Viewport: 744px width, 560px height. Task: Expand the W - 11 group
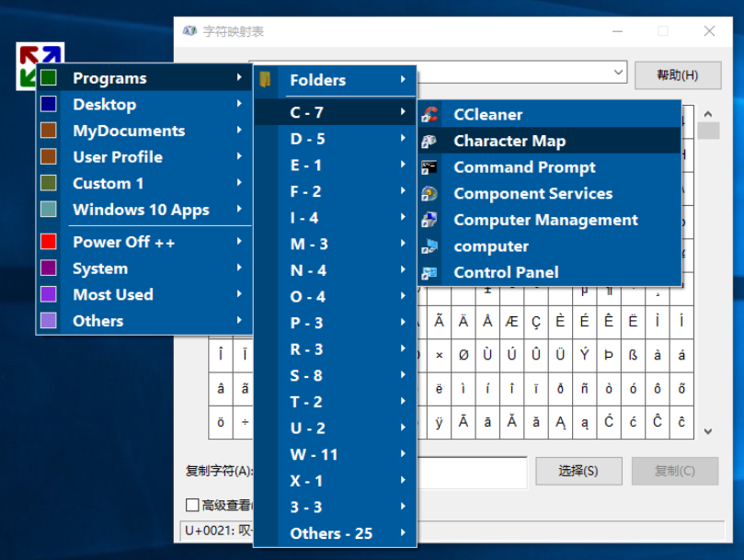coord(335,454)
